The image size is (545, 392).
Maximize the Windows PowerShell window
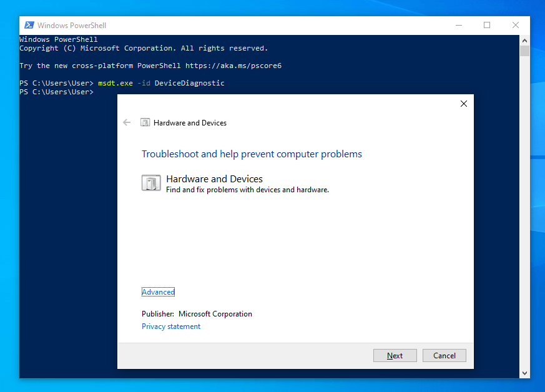(x=487, y=26)
